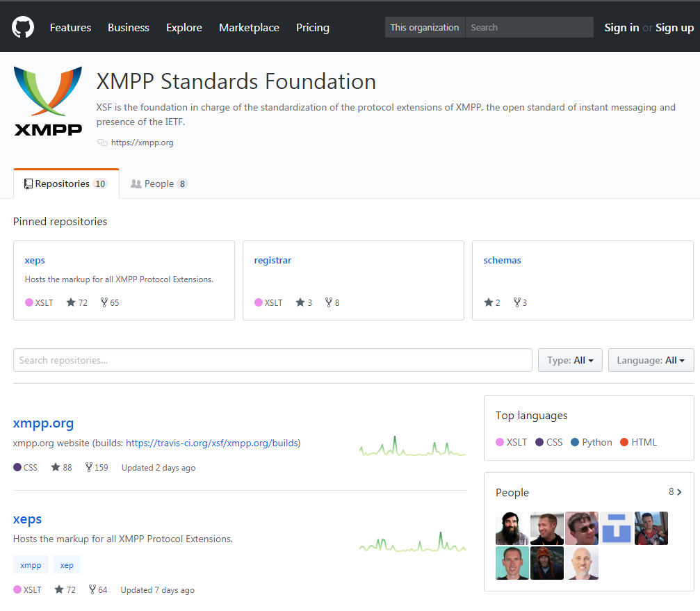
Task: Click the 64 forks on listed xeps
Action: (x=98, y=590)
